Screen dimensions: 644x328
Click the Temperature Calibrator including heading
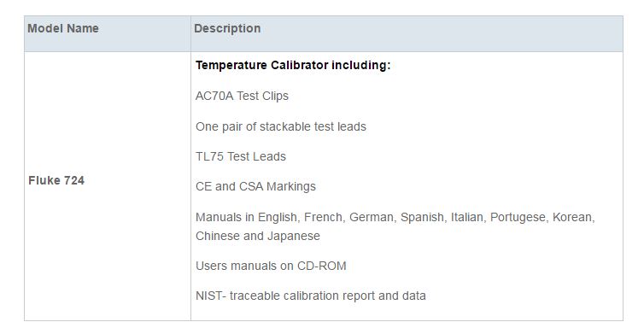pos(293,65)
